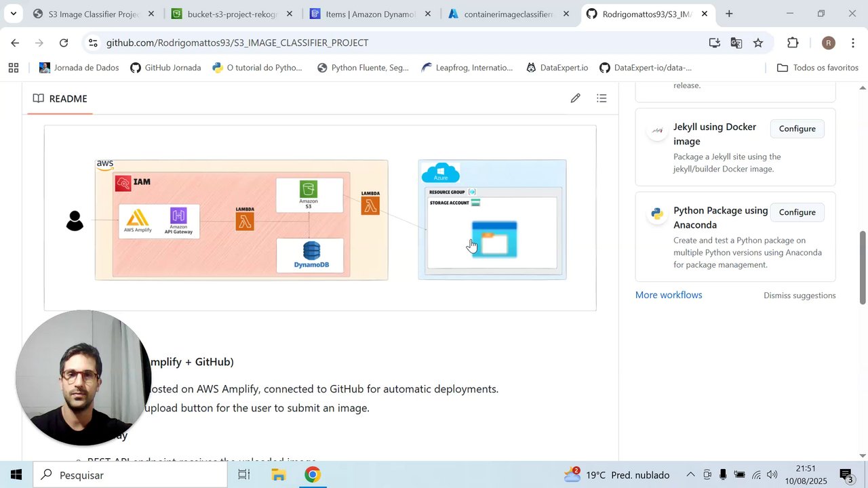Screen dimensions: 868x488
Task: Select the README tab
Action: (x=60, y=98)
